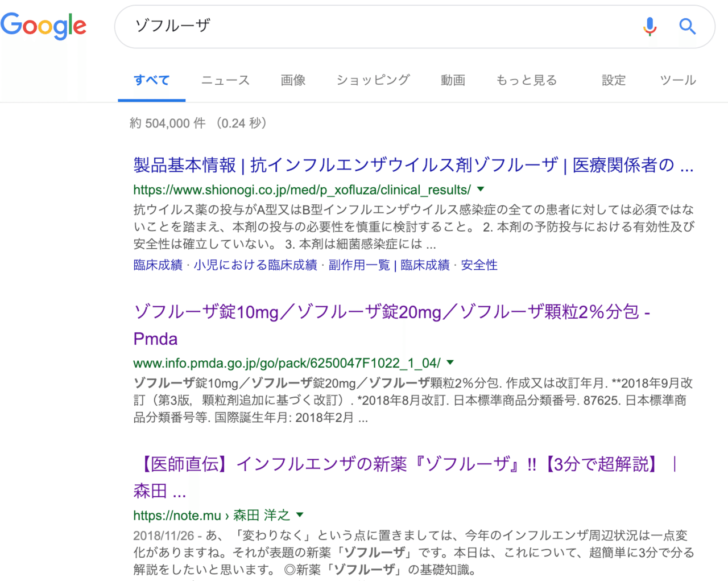Switch to the 画像 tab
Viewport: 728px width, 581px height.
tap(293, 80)
